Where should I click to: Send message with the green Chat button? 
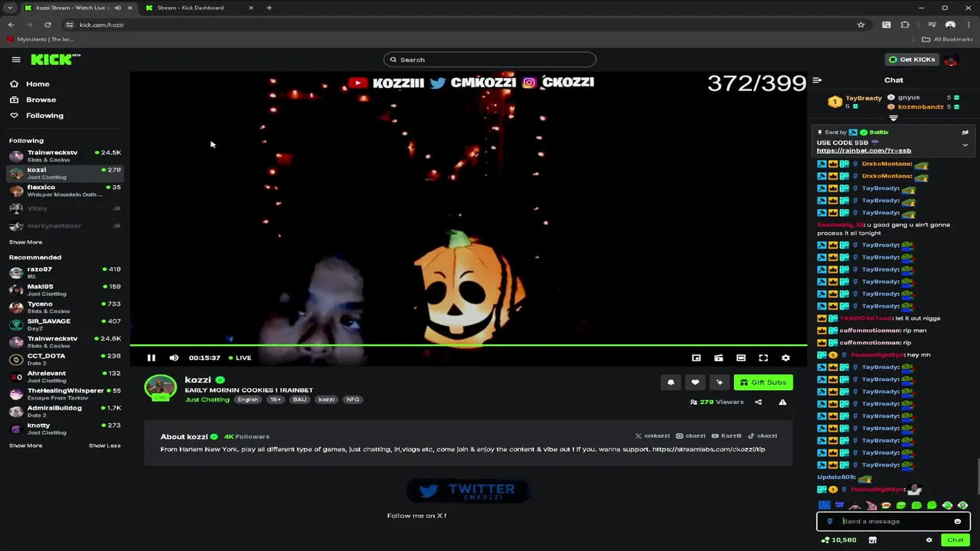click(x=955, y=540)
